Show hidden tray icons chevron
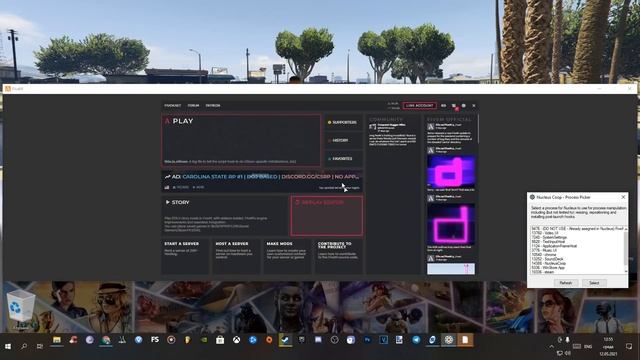 tap(551, 347)
